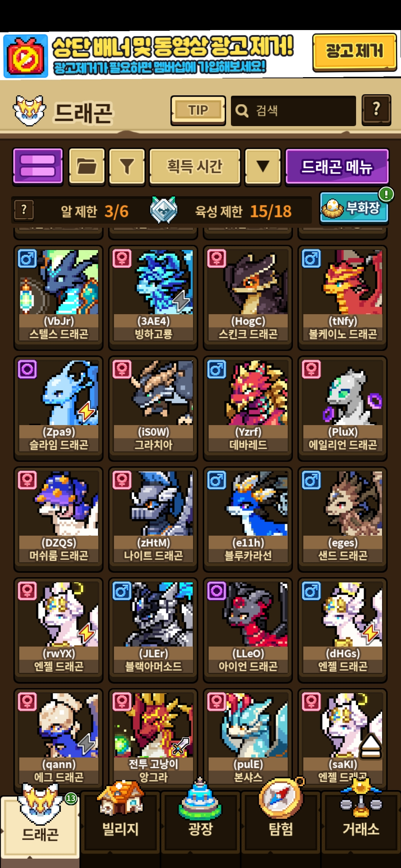Viewport: 401px width, 868px height.
Task: Open the funnel filter icon
Action: (127, 166)
